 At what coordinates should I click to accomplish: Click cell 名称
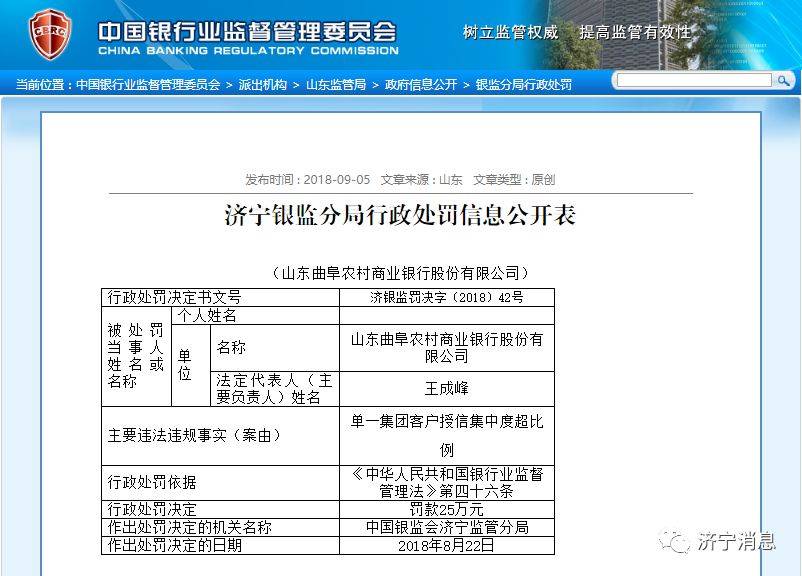(x=275, y=348)
